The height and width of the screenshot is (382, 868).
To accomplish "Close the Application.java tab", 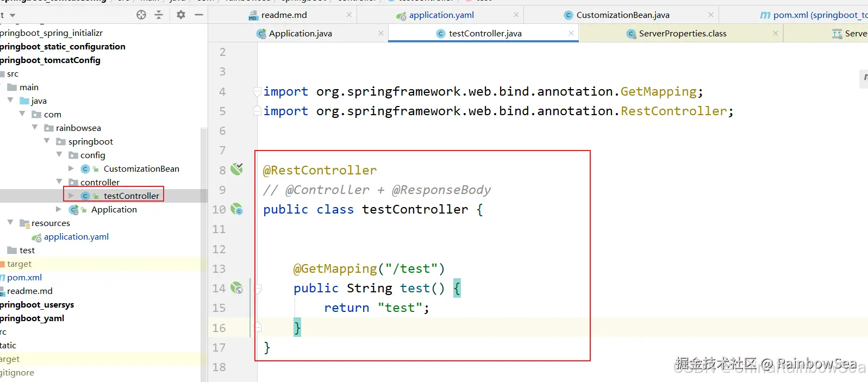I will point(381,34).
